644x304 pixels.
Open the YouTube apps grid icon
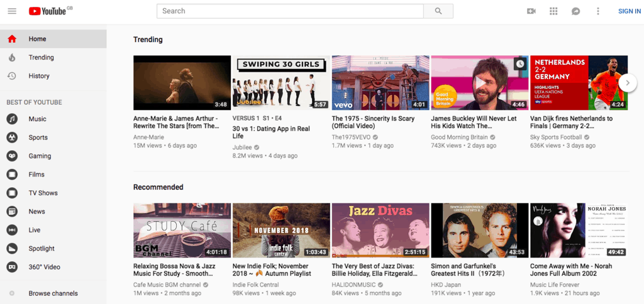pyautogui.click(x=553, y=11)
